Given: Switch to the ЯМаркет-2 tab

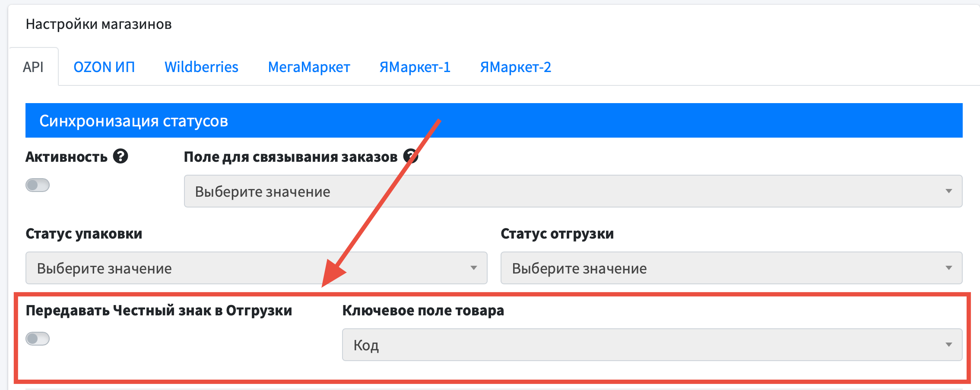Looking at the screenshot, I should pyautogui.click(x=516, y=67).
